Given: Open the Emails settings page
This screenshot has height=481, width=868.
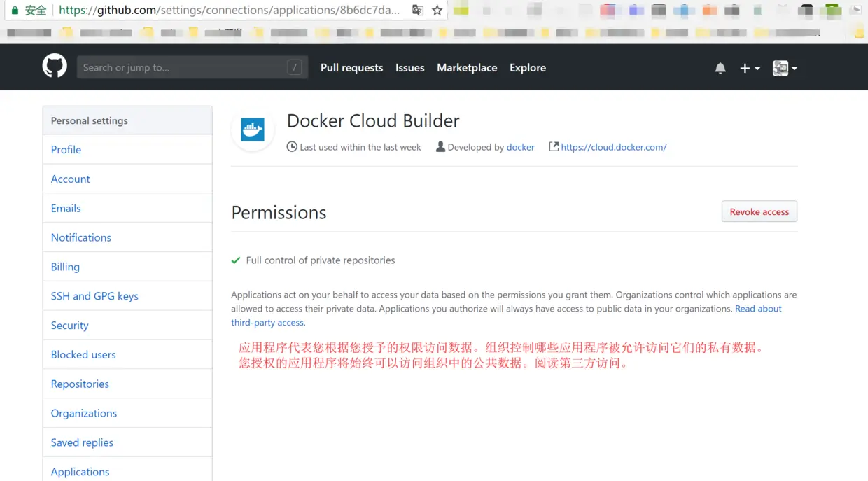Looking at the screenshot, I should coord(127,209).
